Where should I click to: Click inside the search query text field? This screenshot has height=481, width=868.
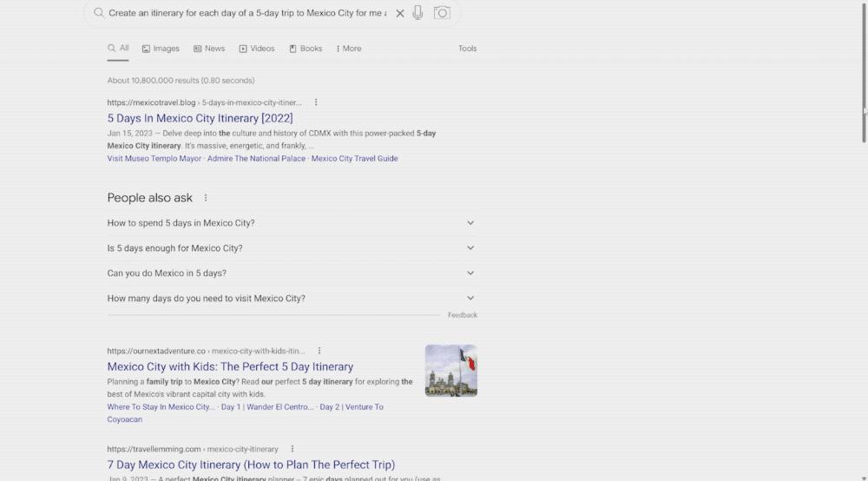coord(247,13)
